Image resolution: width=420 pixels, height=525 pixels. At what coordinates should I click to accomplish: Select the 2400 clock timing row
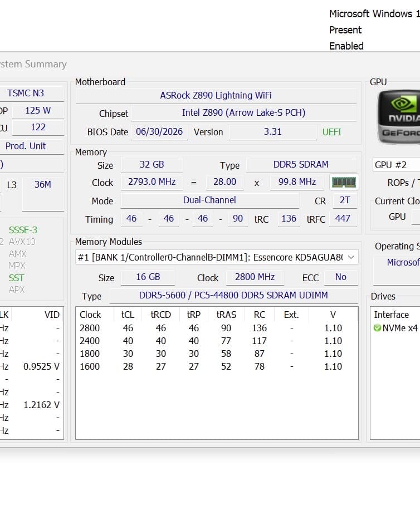[217, 341]
